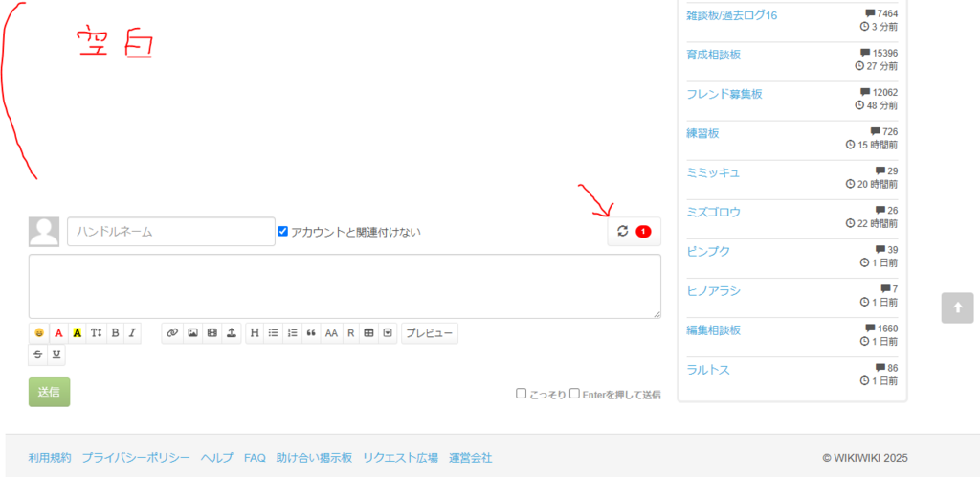The height and width of the screenshot is (477, 980).
Task: Open 雑談板/過去ログ16 in the sidebar
Action: 731,15
